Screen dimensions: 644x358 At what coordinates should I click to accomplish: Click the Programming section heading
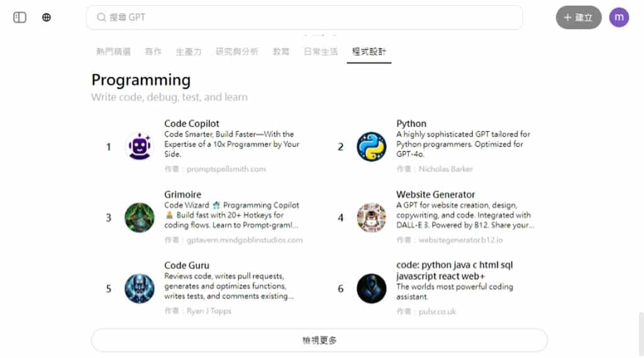[141, 80]
